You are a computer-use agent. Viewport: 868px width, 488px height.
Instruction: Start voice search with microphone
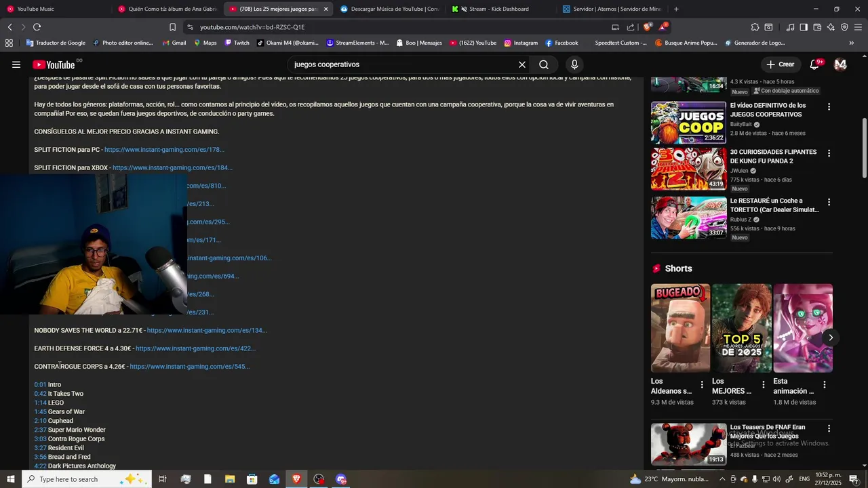pyautogui.click(x=574, y=64)
